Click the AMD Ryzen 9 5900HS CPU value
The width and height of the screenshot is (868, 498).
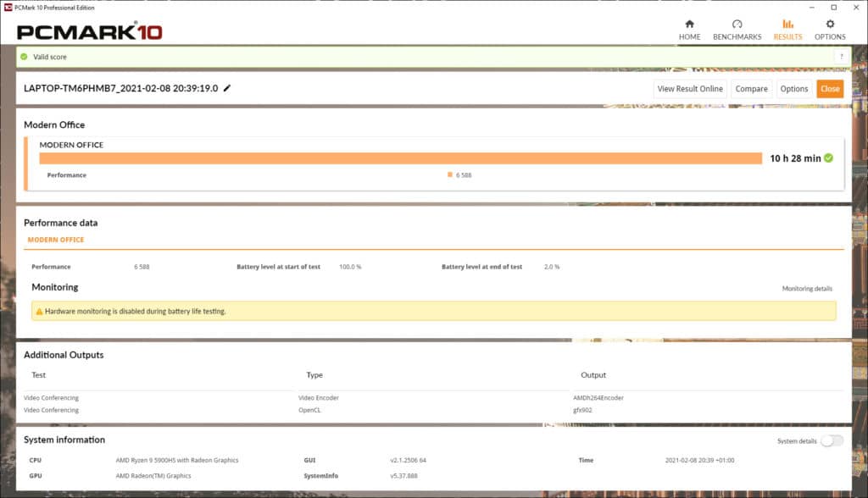[176, 460]
